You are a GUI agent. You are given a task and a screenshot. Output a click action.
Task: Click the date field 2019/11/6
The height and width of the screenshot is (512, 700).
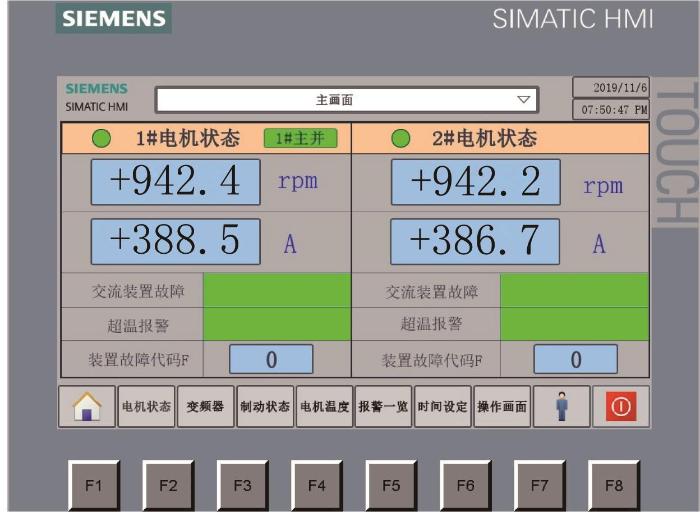[611, 87]
